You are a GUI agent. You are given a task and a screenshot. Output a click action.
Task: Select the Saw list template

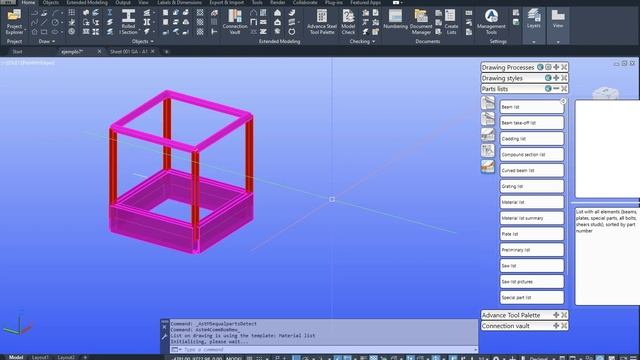tap(532, 266)
